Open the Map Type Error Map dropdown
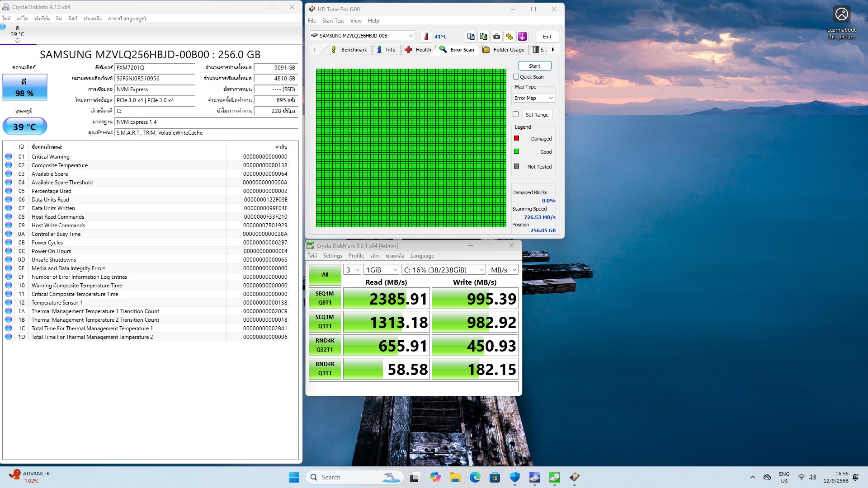 533,98
